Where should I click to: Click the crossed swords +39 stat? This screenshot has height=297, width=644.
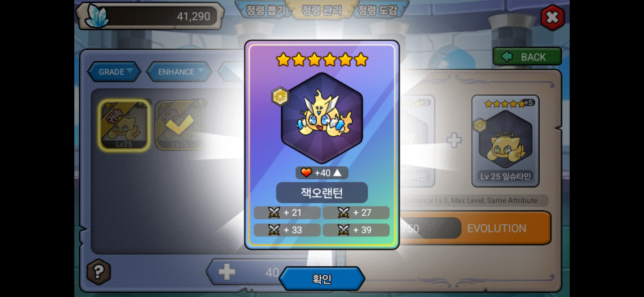coord(356,230)
